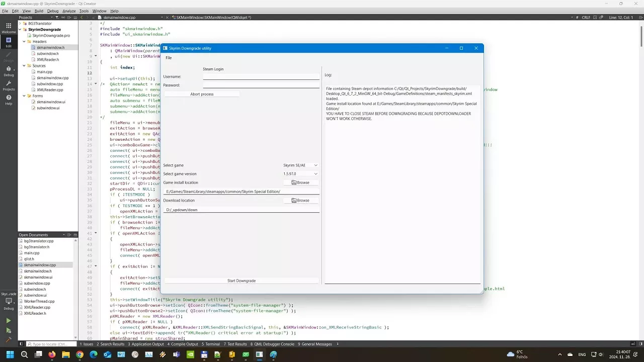Expand the BG3Translator project node
Image resolution: width=644 pixels, height=362 pixels.
[x=21, y=24]
